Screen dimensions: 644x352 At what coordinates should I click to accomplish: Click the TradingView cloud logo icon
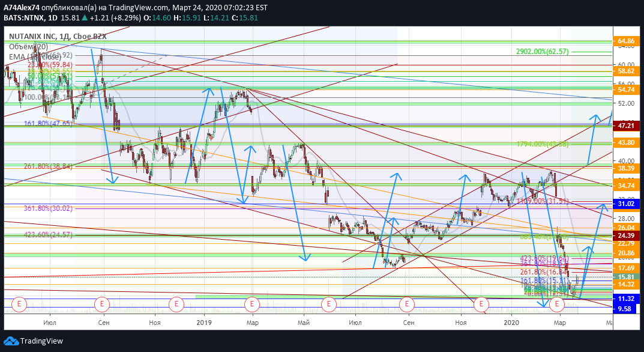tap(11, 341)
